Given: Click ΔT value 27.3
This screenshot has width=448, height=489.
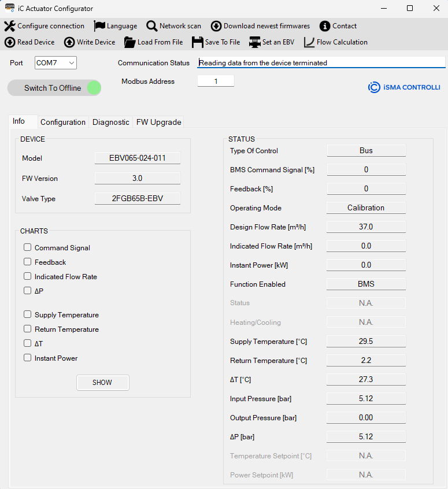Looking at the screenshot, I should (x=366, y=380).
